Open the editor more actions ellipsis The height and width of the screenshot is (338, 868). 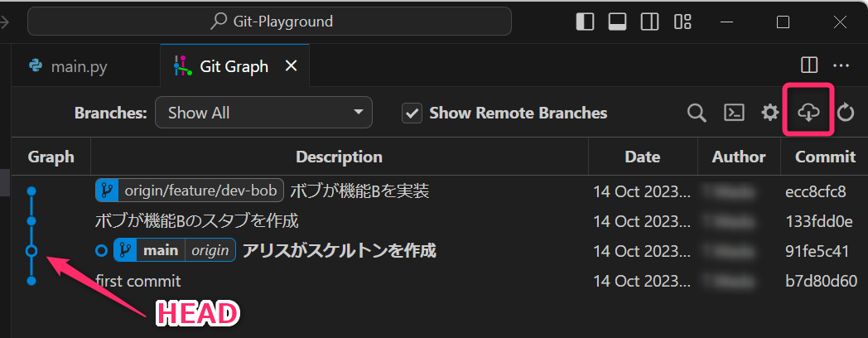[x=841, y=65]
